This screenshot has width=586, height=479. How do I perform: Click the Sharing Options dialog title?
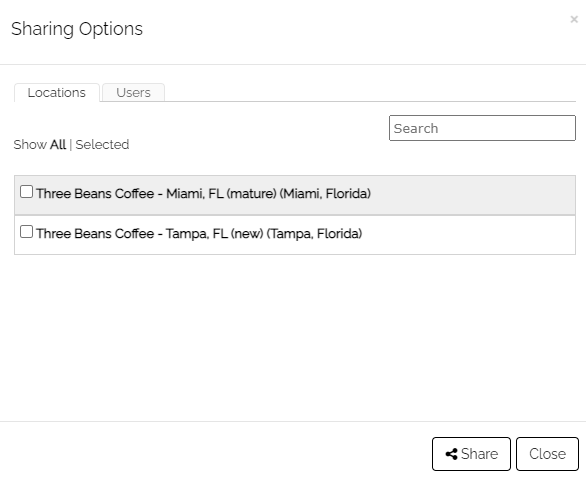pyautogui.click(x=77, y=29)
